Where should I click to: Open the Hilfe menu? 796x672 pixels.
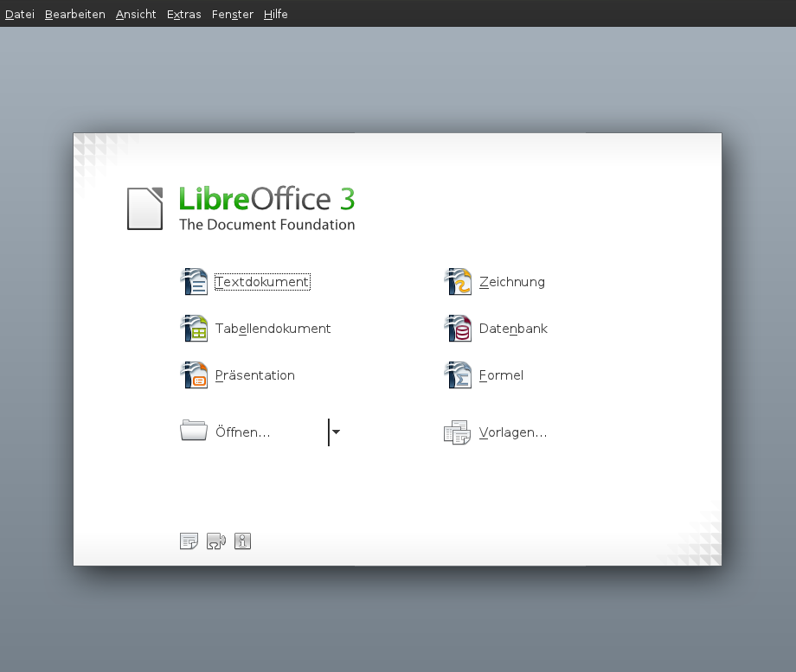click(x=276, y=14)
